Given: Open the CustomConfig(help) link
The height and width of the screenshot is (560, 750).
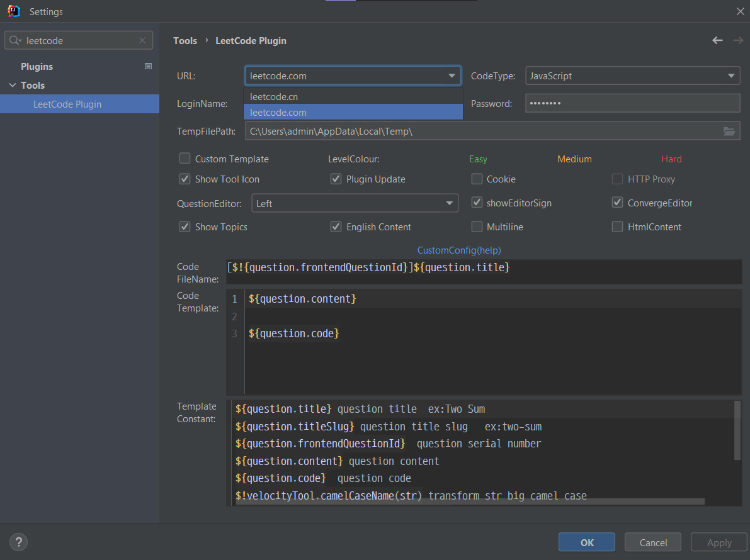Looking at the screenshot, I should [x=458, y=250].
